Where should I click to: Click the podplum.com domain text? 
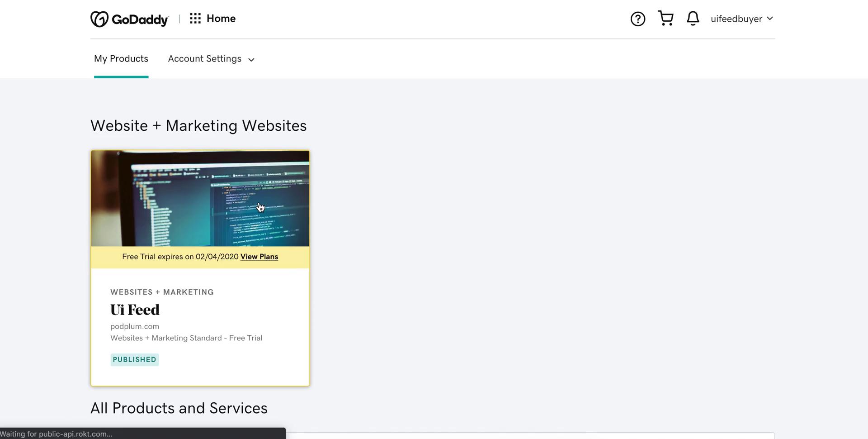coord(135,326)
